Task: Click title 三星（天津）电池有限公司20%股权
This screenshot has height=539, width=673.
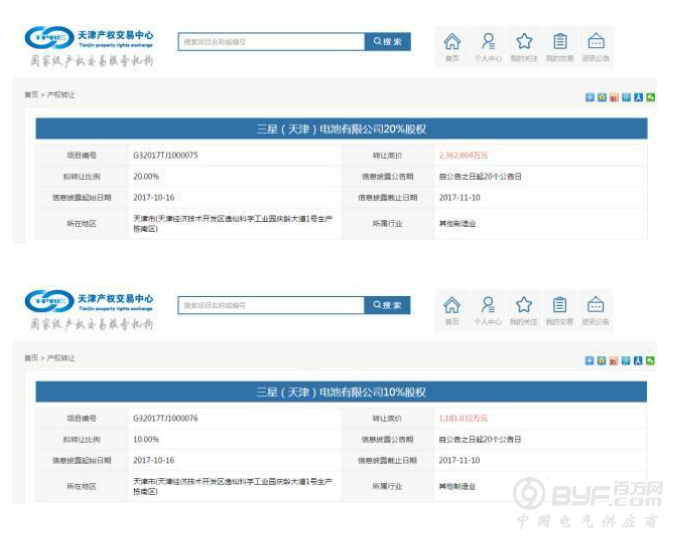Action: click(341, 129)
